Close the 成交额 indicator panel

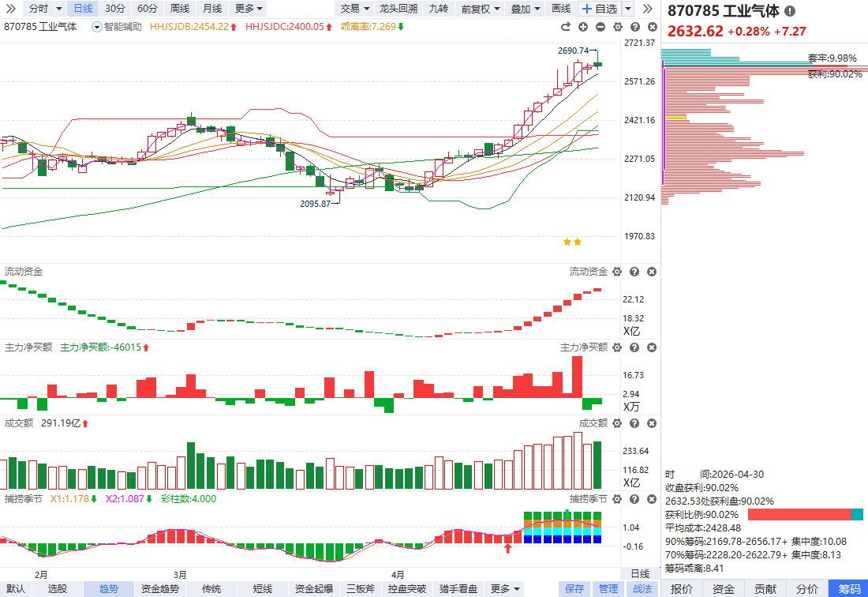(x=652, y=423)
